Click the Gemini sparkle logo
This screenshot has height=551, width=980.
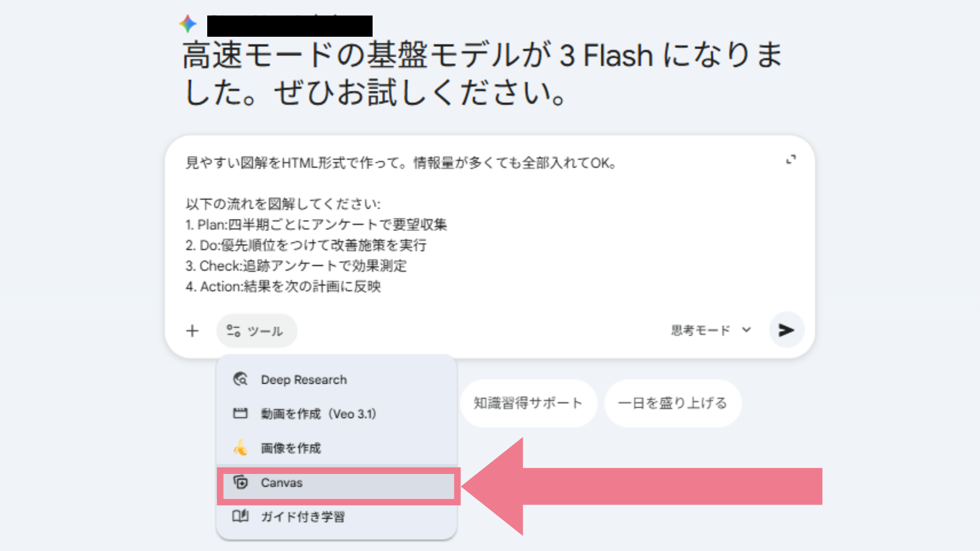pyautogui.click(x=188, y=23)
